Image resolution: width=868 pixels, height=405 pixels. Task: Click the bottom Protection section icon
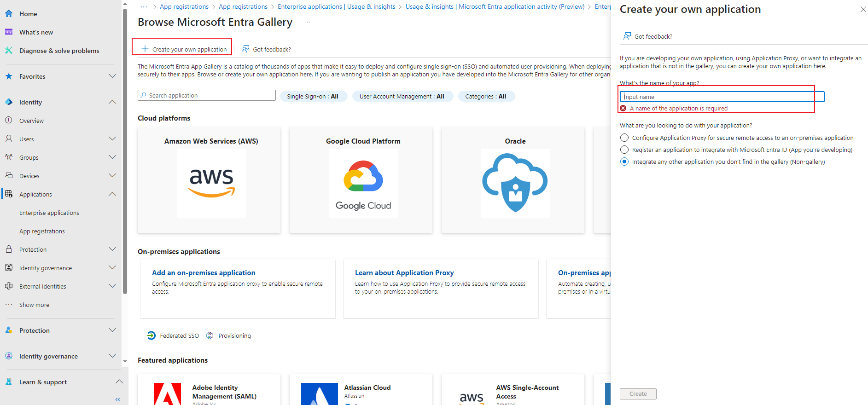pyautogui.click(x=9, y=330)
